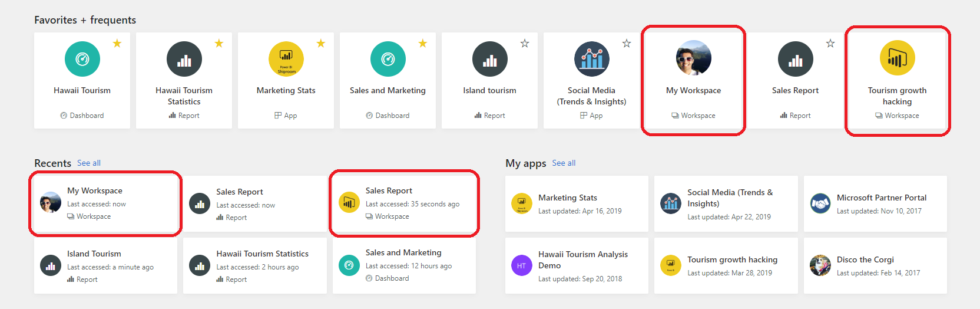Open Hawaii Tourism Statistics in Recents
The image size is (980, 309).
click(255, 266)
